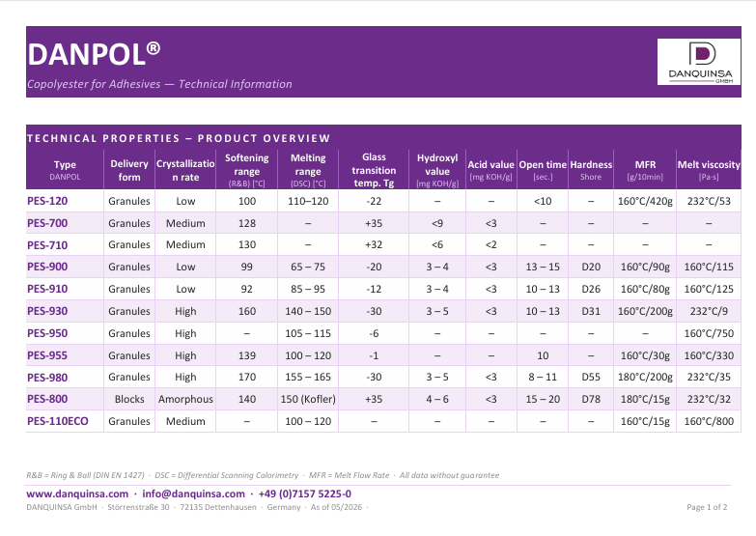Select product name PES-900
Viewport: 756px width, 536px height.
point(47,267)
